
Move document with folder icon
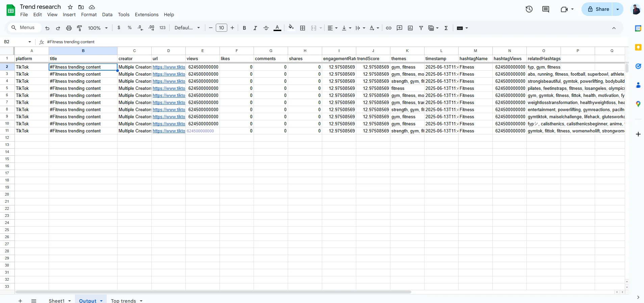(x=81, y=7)
